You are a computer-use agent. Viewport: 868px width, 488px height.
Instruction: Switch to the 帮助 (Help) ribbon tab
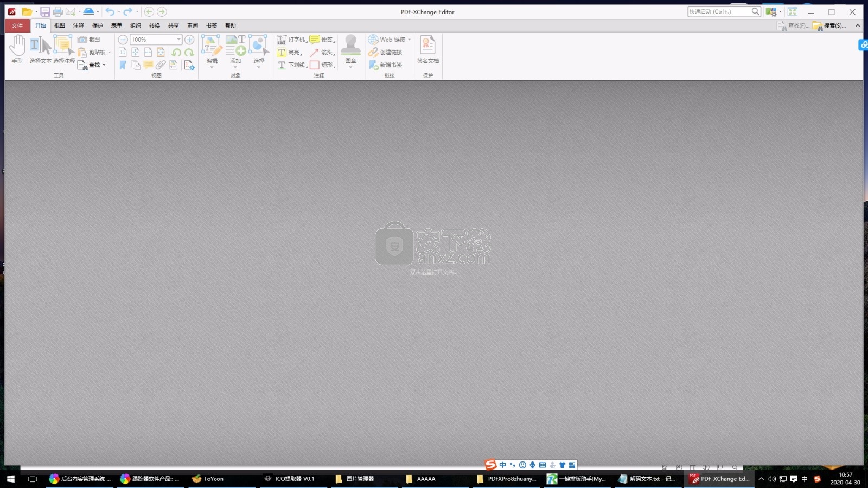point(231,25)
